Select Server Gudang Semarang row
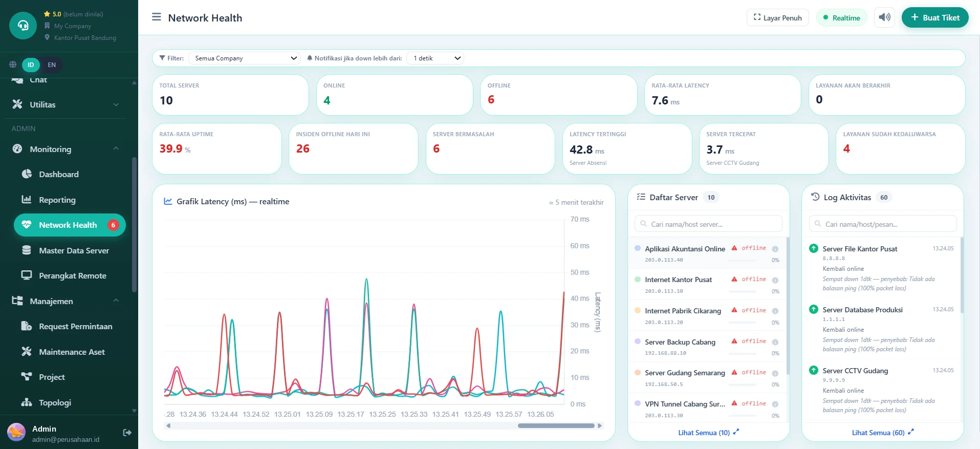 pyautogui.click(x=707, y=378)
